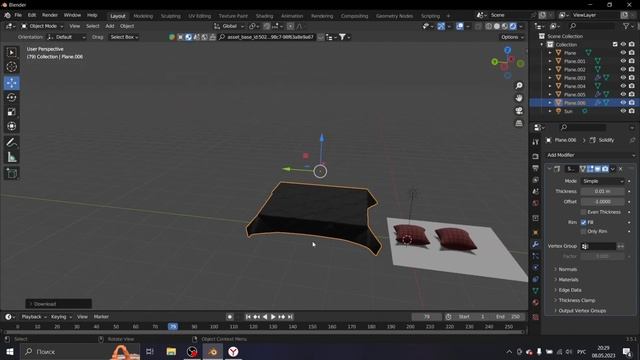Select the Cursor tool in the toolbar

click(11, 67)
